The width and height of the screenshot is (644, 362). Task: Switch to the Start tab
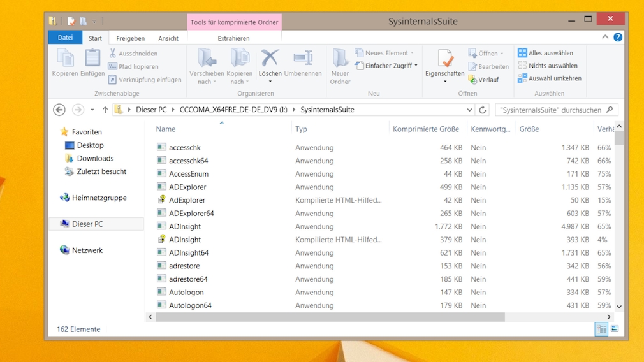(95, 38)
